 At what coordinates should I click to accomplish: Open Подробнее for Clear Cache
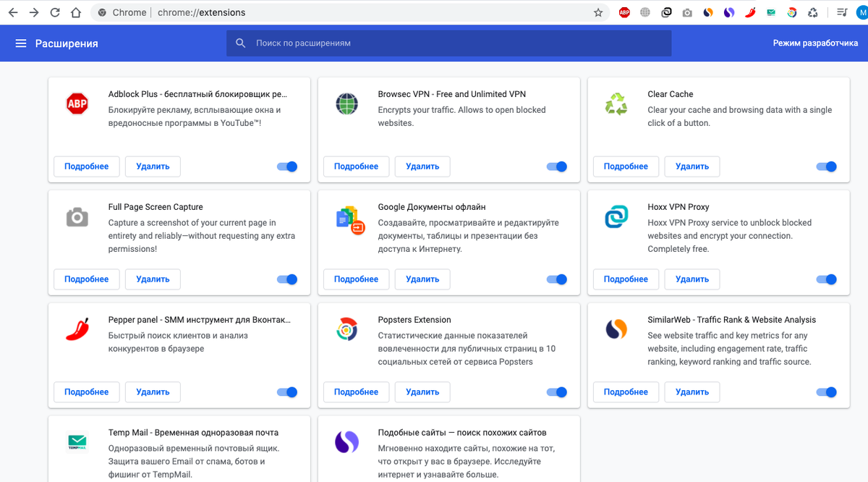pos(626,166)
